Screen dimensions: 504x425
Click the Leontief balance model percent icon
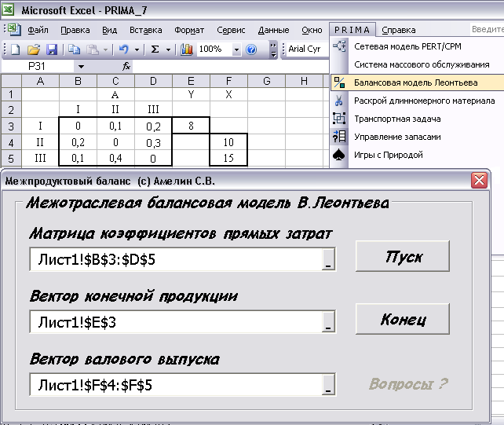(339, 82)
